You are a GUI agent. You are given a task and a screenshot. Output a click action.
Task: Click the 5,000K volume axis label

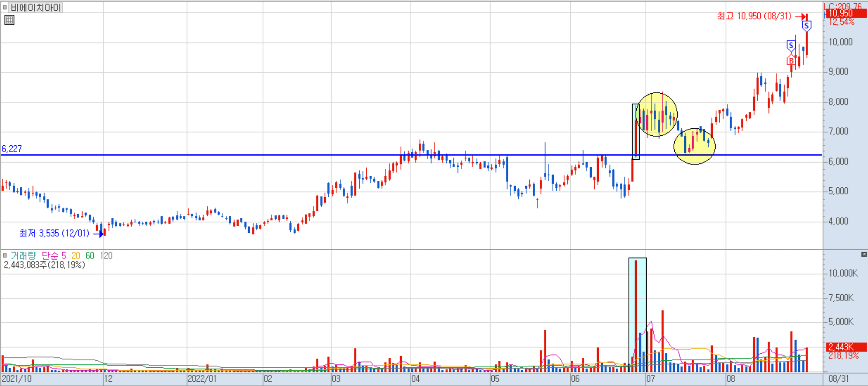coord(841,322)
